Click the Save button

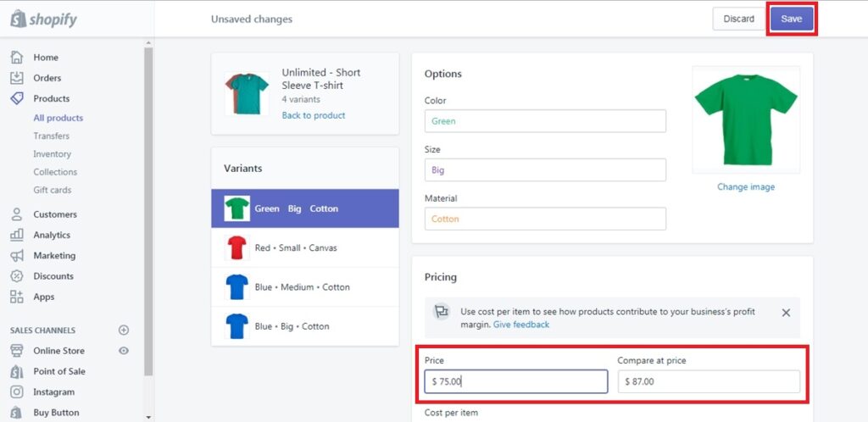[791, 19]
